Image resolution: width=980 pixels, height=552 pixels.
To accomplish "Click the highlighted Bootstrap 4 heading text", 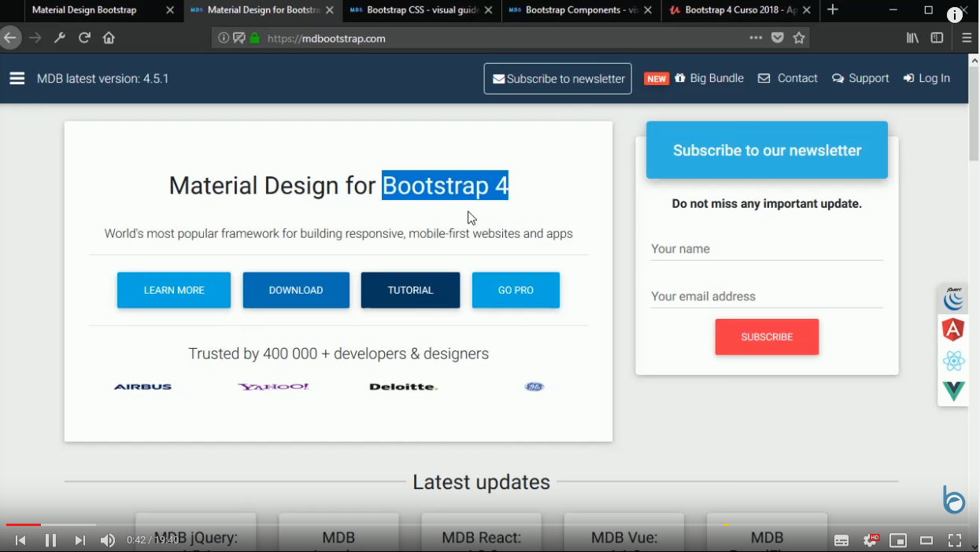I will [445, 185].
